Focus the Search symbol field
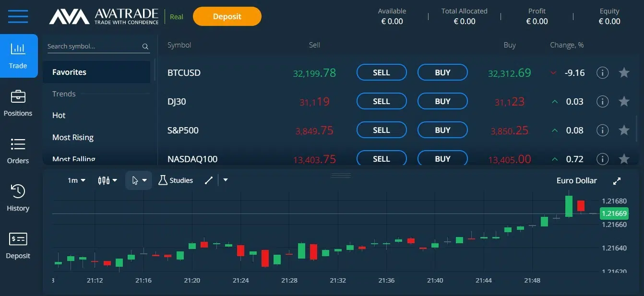Image resolution: width=644 pixels, height=296 pixels. pos(98,47)
